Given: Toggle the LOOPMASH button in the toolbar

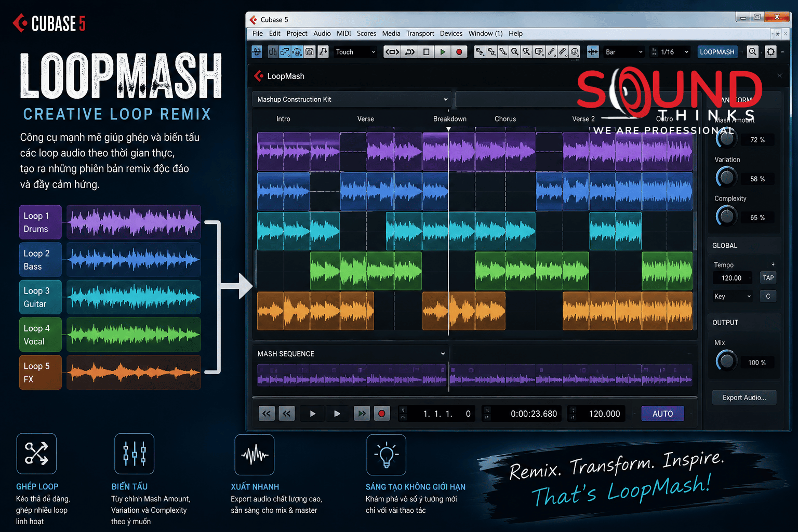Looking at the screenshot, I should [x=717, y=52].
